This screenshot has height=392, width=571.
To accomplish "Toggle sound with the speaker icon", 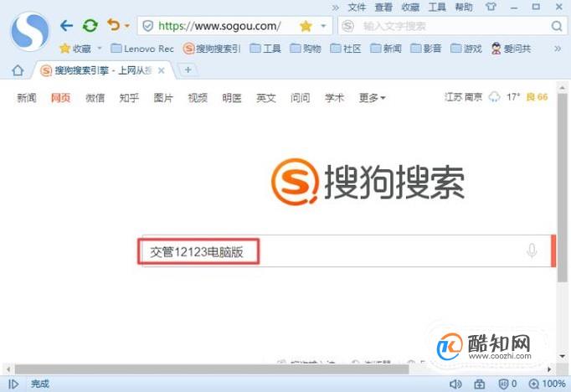I will click(x=455, y=384).
